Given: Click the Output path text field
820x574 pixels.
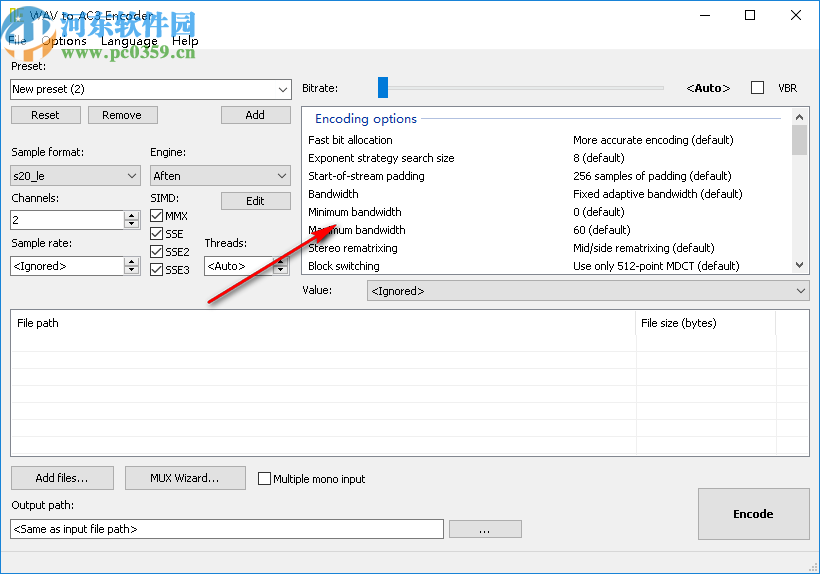Looking at the screenshot, I should tap(227, 529).
